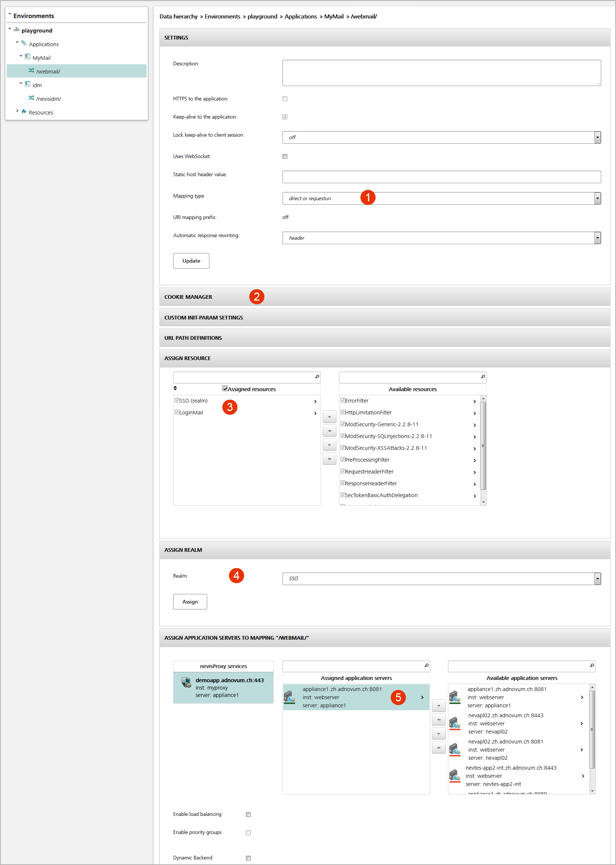Screen dimensions: 616x865
Task: Toggle select-all checkbox for Assigned resources
Action: coord(225,389)
